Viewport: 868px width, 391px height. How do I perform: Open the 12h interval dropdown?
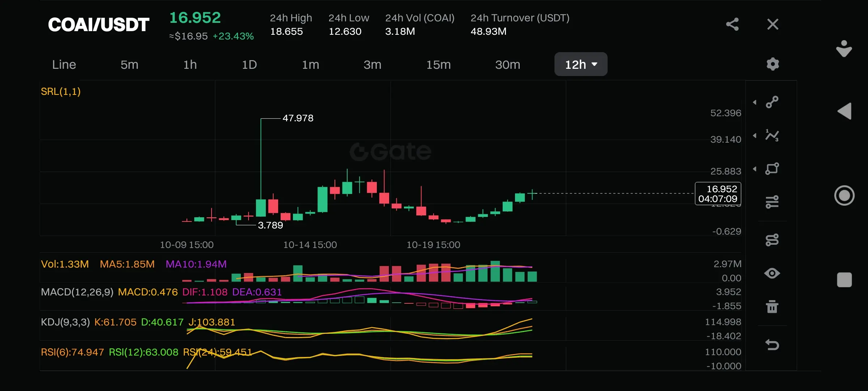(580, 64)
